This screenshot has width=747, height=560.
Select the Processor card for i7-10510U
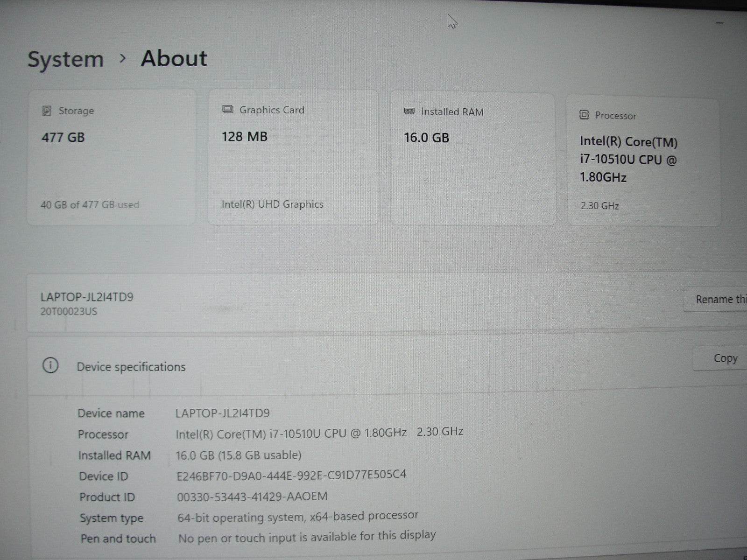(x=644, y=159)
